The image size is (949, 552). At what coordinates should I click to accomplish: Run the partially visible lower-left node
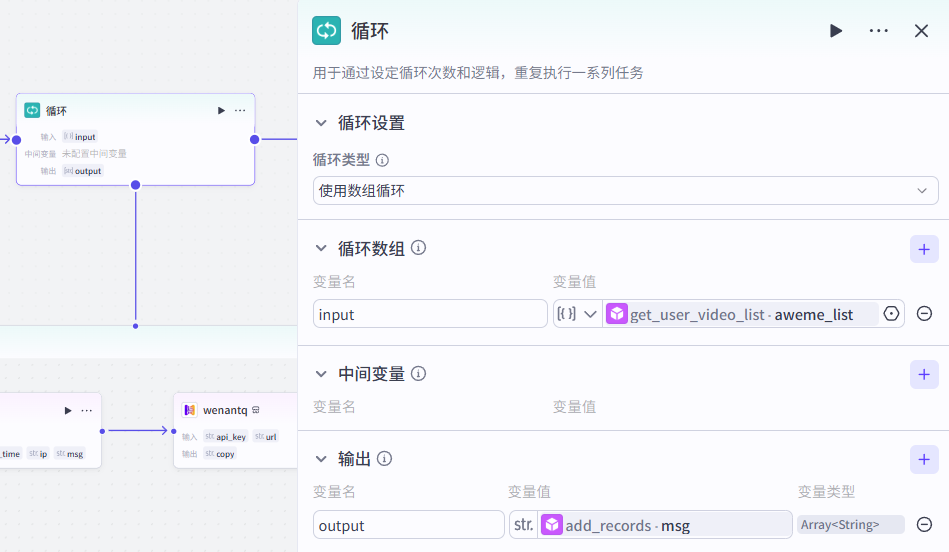[x=68, y=410]
